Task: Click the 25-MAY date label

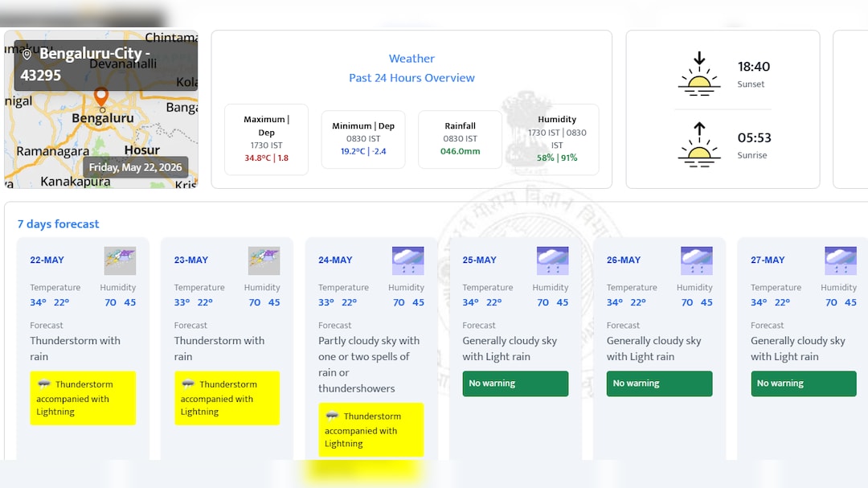Action: tap(479, 260)
